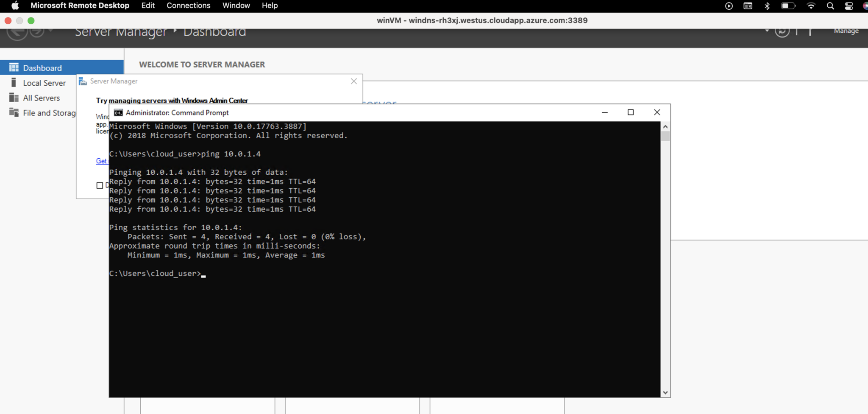Enable the checkbox in the Server Manager dialog
The height and width of the screenshot is (414, 868).
(x=100, y=185)
